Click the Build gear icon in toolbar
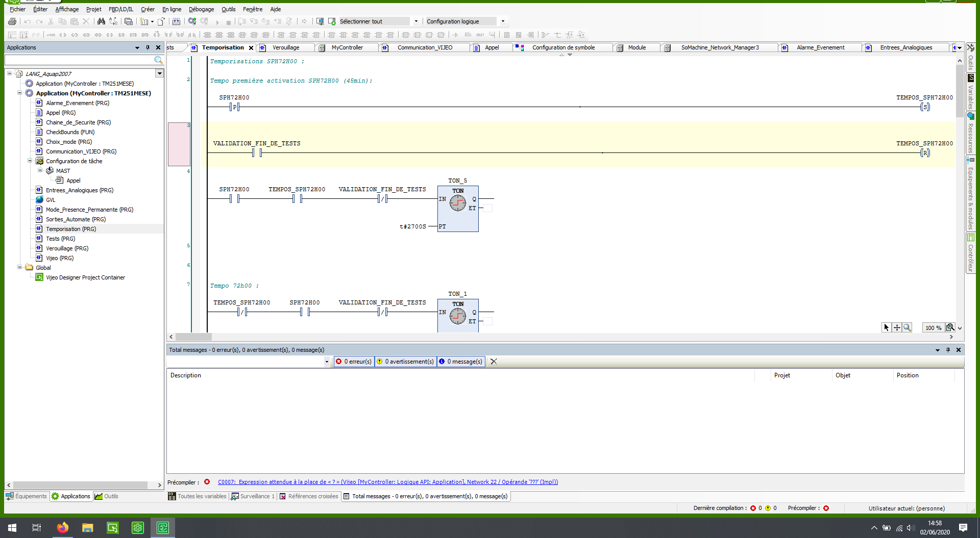 [x=192, y=21]
